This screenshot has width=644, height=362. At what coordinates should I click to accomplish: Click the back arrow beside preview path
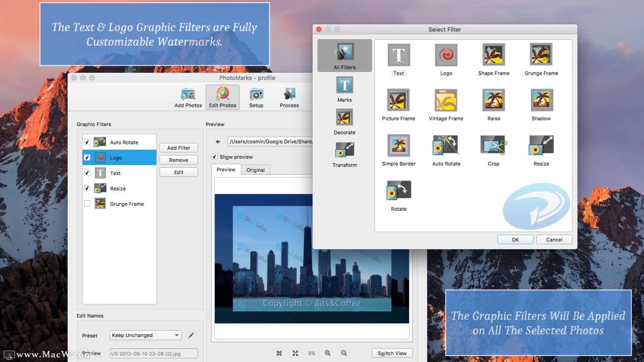tap(218, 142)
